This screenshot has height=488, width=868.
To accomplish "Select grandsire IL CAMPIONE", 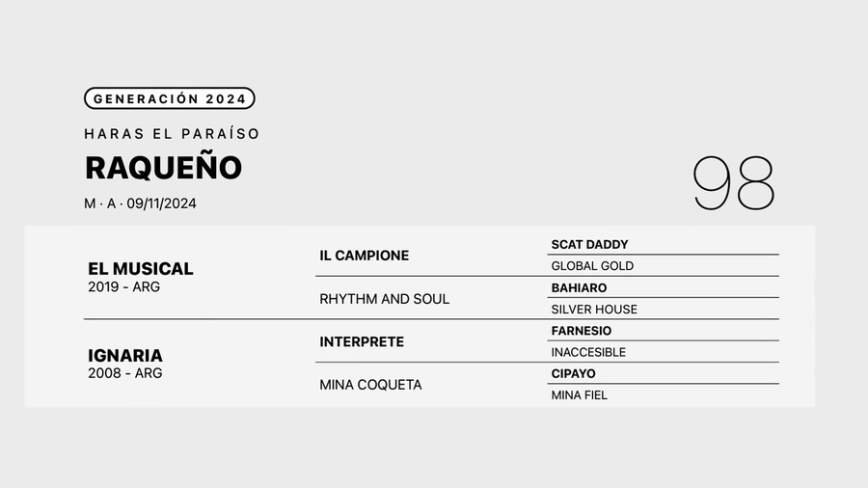I will pos(365,256).
